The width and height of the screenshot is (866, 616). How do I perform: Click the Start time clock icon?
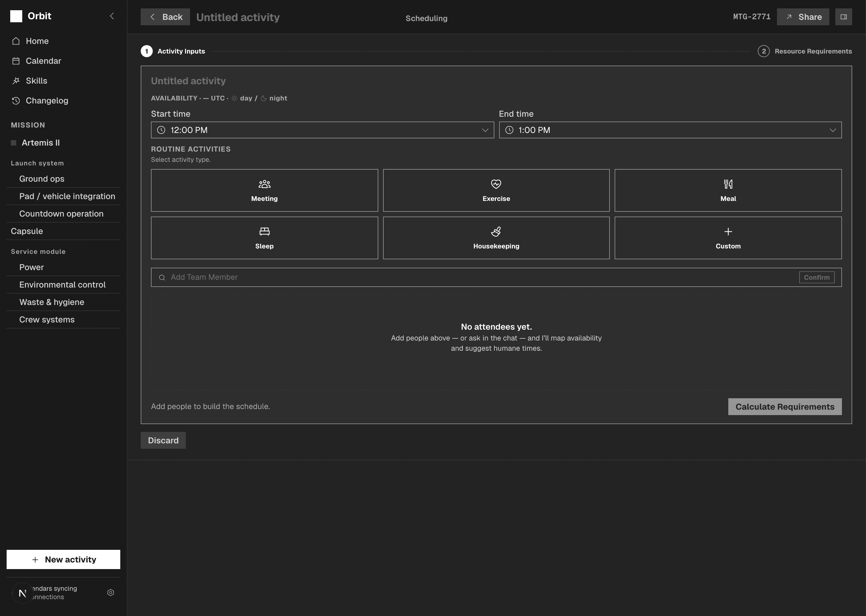coord(161,130)
